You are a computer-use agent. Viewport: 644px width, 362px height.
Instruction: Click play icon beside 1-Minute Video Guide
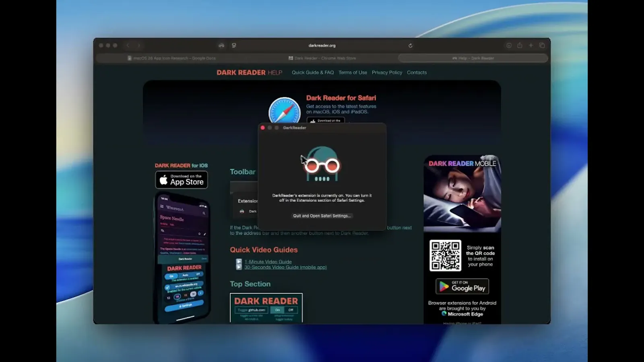[239, 262]
